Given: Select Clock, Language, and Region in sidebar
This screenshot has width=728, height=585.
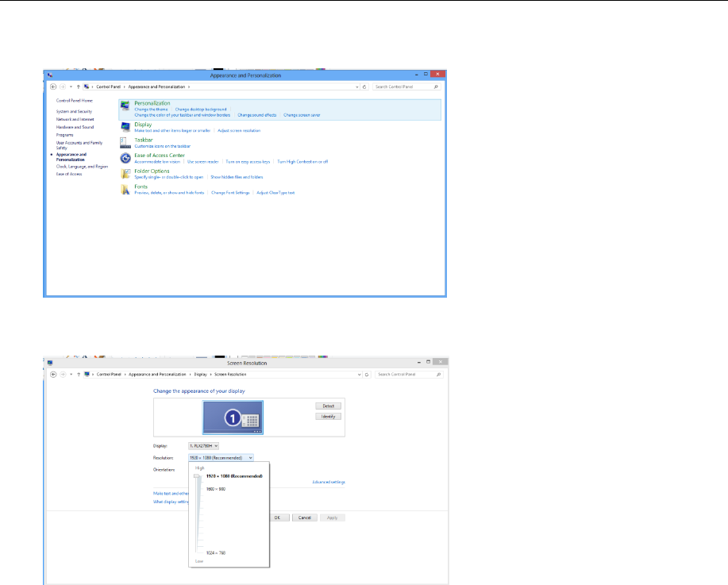Looking at the screenshot, I should (x=83, y=167).
